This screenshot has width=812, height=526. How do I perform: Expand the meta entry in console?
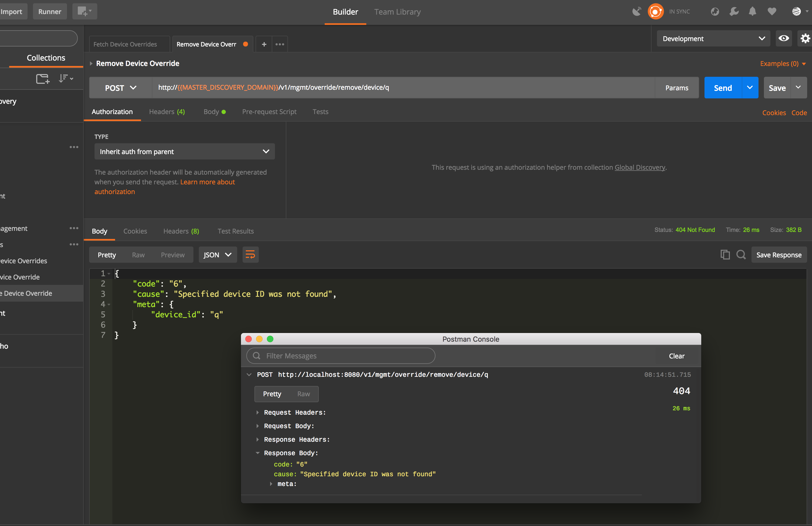[271, 484]
